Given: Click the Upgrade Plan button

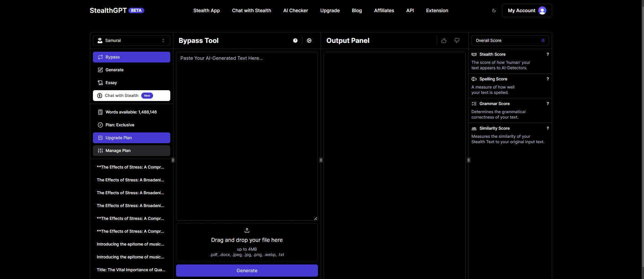Looking at the screenshot, I should (131, 138).
